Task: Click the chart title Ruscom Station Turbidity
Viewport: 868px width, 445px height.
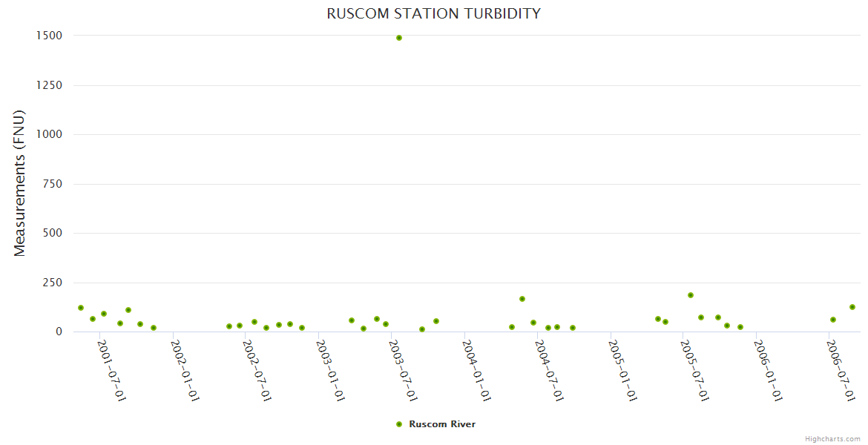Action: (434, 14)
